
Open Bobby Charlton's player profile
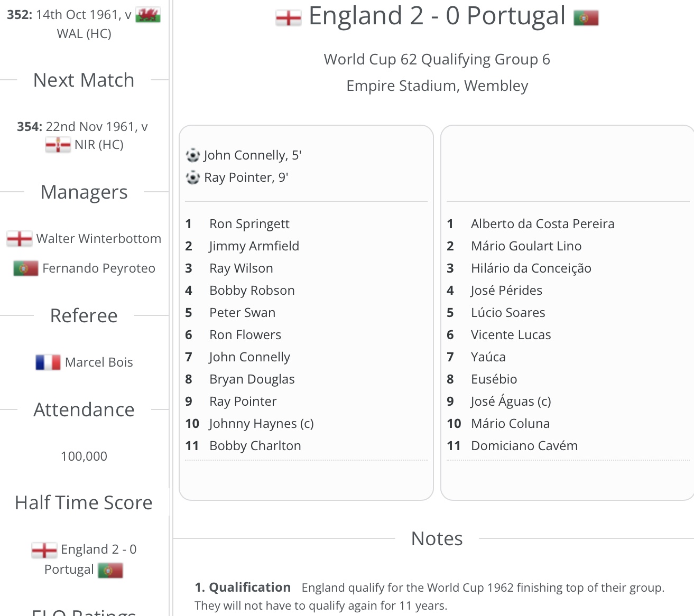point(255,446)
